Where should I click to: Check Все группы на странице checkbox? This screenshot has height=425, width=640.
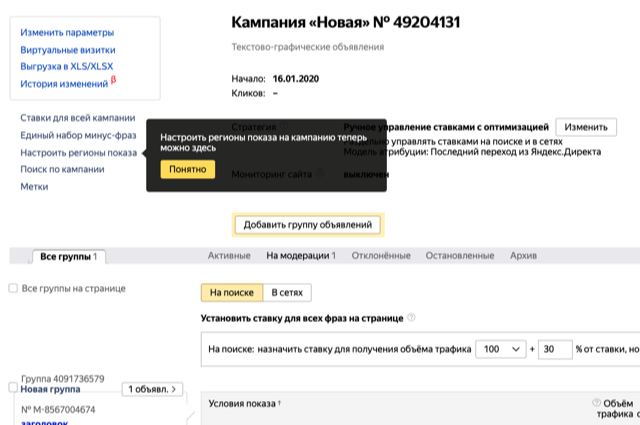(x=13, y=288)
